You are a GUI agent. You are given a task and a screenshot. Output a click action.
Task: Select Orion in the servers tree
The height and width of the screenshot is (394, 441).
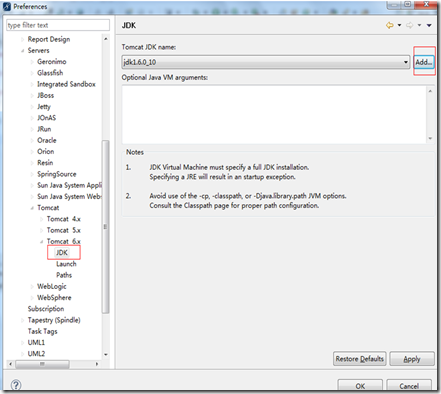(45, 151)
